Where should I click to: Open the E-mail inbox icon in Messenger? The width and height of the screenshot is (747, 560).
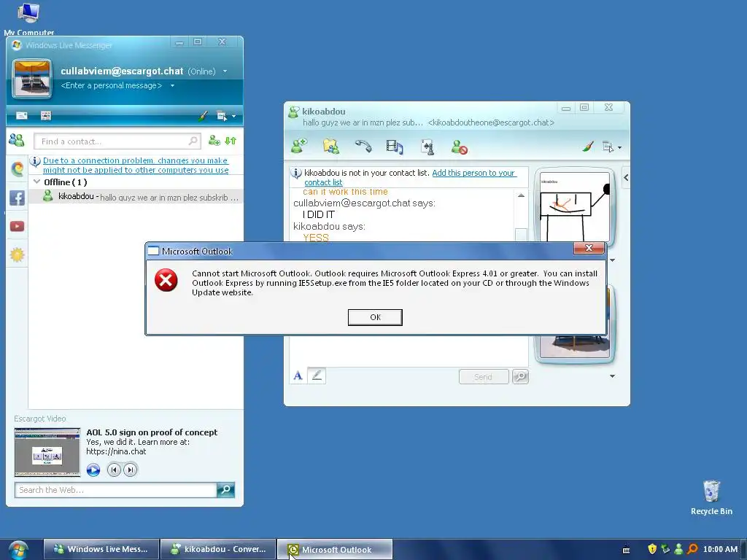[21, 116]
